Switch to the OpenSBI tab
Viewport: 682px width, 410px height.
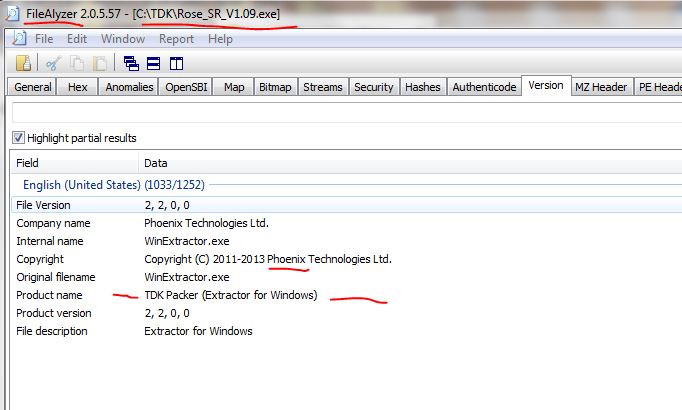coord(186,87)
